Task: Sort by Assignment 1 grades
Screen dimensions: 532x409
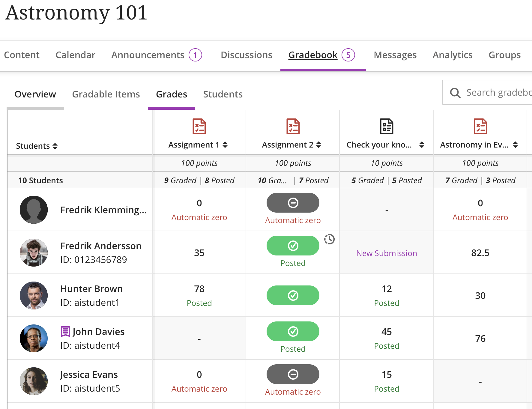Action: pyautogui.click(x=225, y=145)
